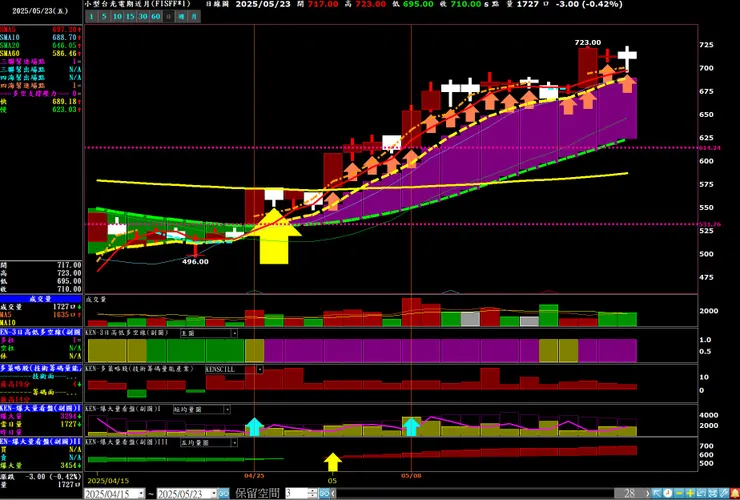Click the MA5 1635 volume row

[41, 315]
